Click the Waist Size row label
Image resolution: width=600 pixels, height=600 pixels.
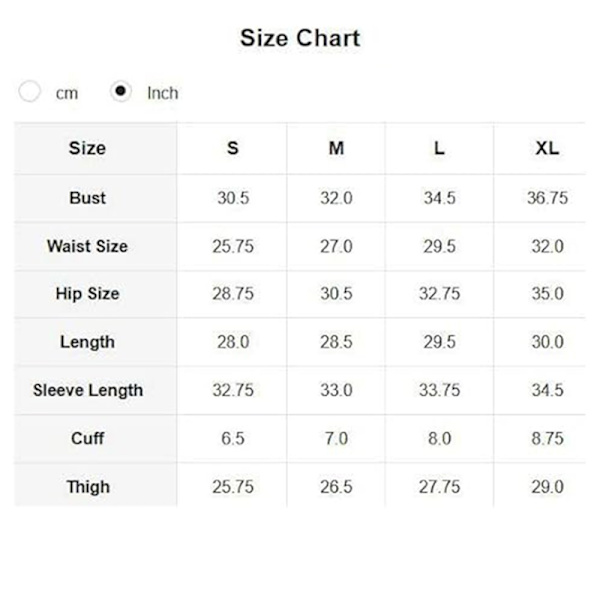pyautogui.click(x=87, y=246)
